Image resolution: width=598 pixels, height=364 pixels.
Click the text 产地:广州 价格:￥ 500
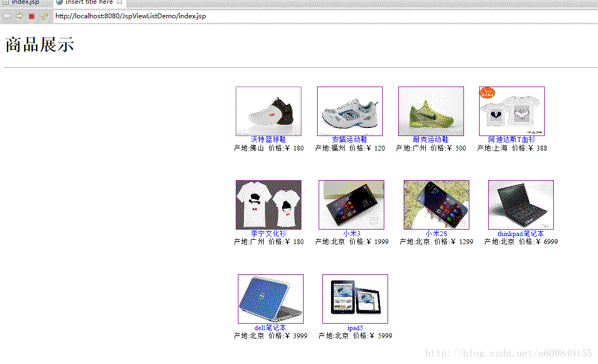pos(431,148)
